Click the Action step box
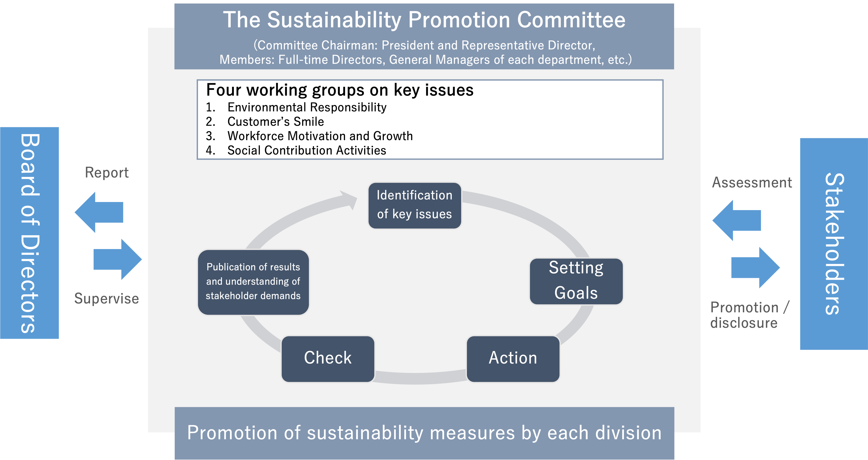 tap(513, 359)
